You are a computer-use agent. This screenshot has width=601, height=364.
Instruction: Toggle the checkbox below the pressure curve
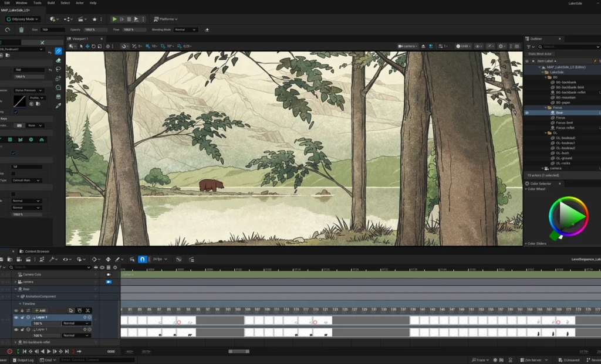pyautogui.click(x=15, y=111)
